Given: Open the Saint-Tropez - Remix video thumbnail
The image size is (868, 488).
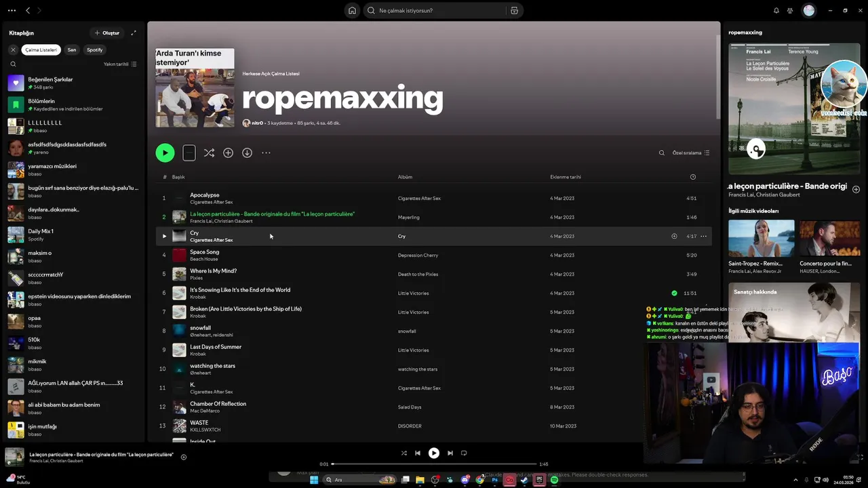Looking at the screenshot, I should coord(762,238).
